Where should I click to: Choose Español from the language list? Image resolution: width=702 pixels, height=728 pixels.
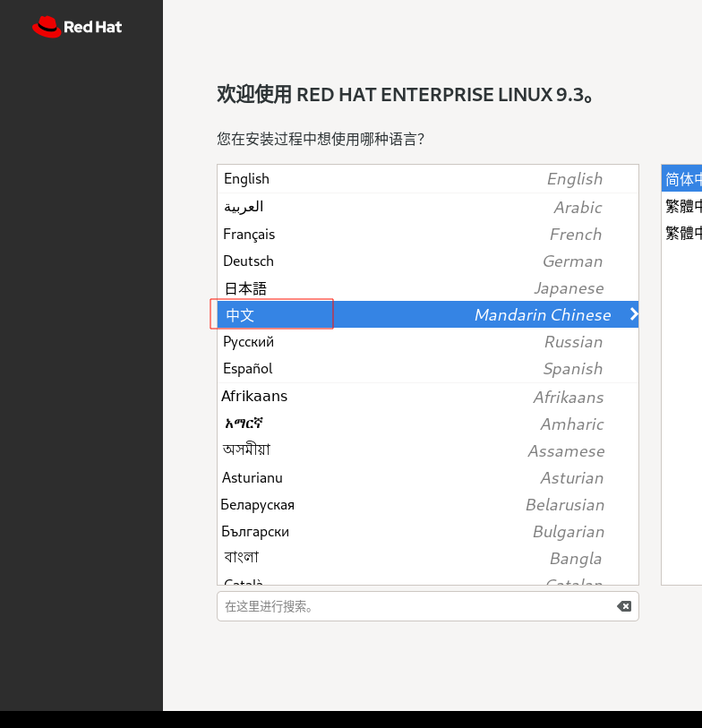[x=428, y=369]
